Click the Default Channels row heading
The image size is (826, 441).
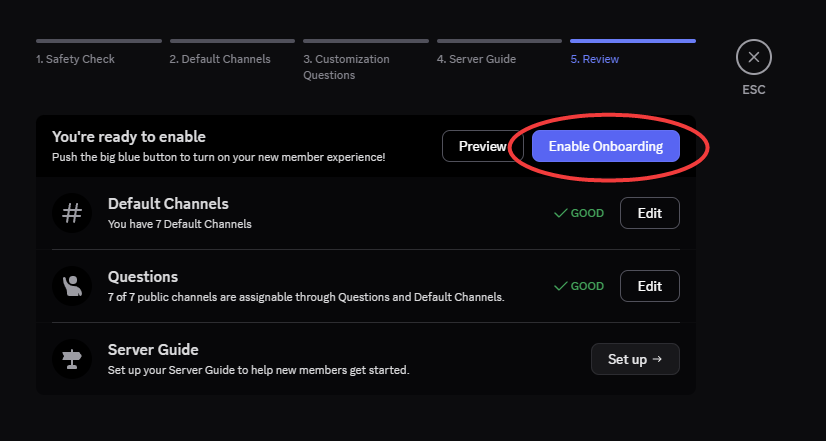(168, 204)
